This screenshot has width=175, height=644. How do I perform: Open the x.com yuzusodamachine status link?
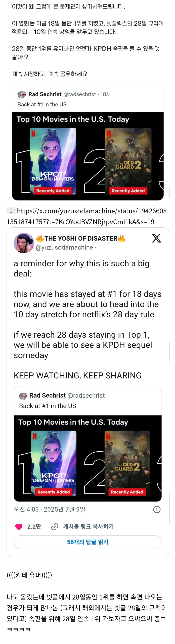[x=87, y=216]
